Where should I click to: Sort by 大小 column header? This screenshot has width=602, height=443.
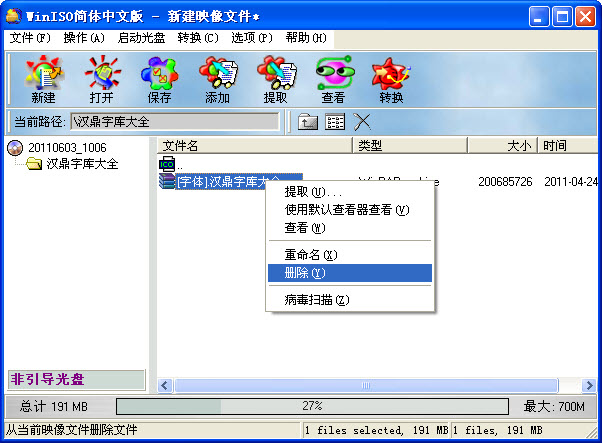pos(503,145)
